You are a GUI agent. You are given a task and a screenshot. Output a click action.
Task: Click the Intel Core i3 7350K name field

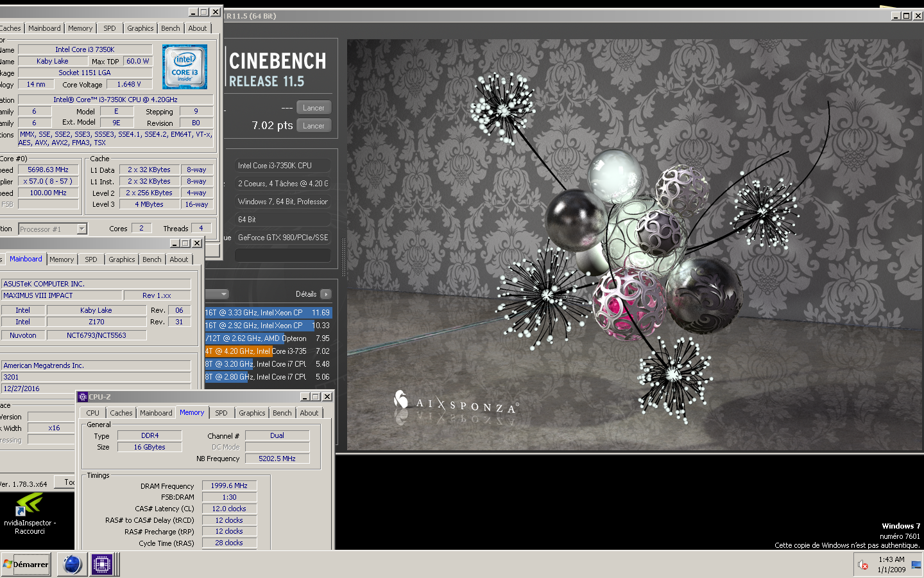point(85,49)
